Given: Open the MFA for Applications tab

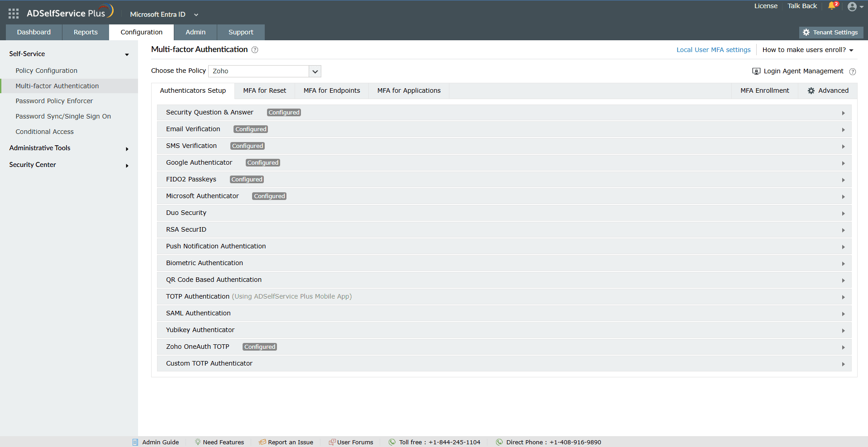Looking at the screenshot, I should tap(409, 90).
